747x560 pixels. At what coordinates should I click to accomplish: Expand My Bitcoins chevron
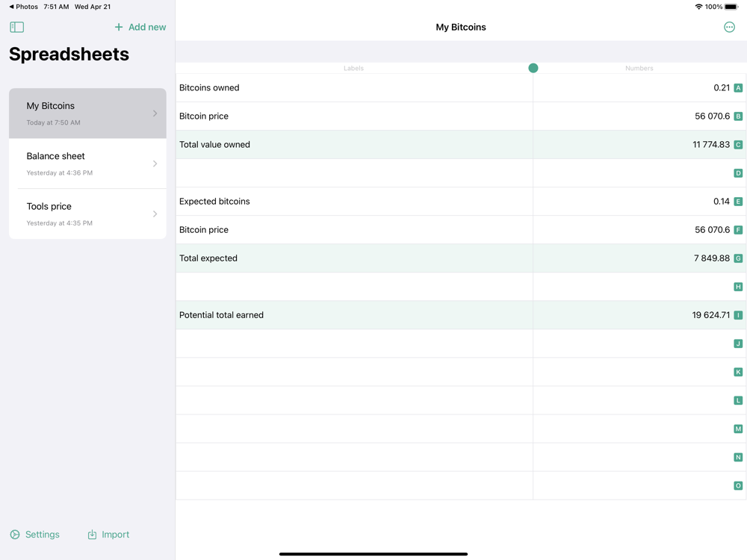point(155,113)
